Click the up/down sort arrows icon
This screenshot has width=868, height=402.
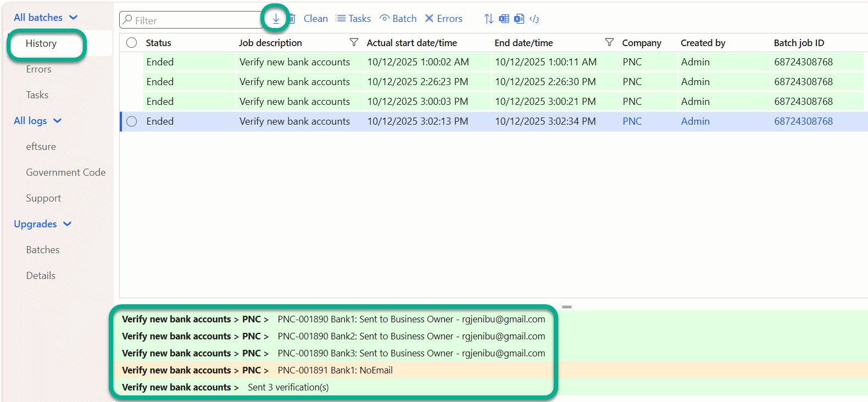click(488, 19)
